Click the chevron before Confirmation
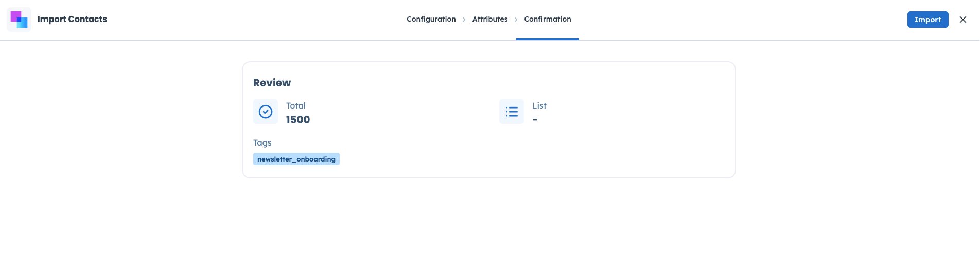Screen dimensions: 980x268 (x=516, y=20)
